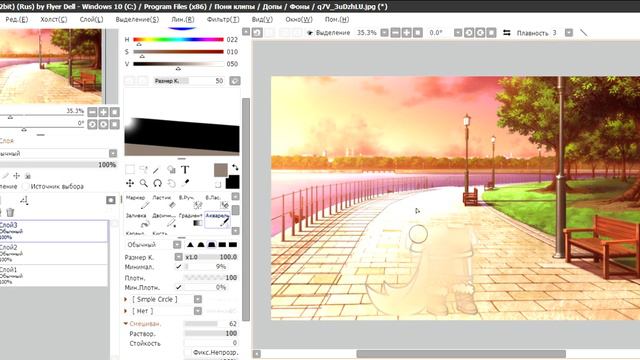Toggle the Фикс.Непрозр. checkbox
Image resolution: width=640 pixels, height=360 pixels.
(187, 352)
